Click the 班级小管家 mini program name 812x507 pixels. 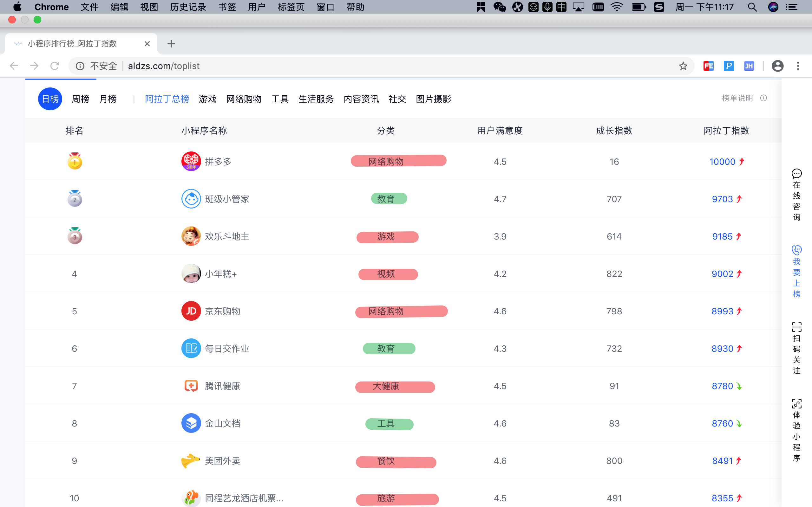click(x=227, y=199)
